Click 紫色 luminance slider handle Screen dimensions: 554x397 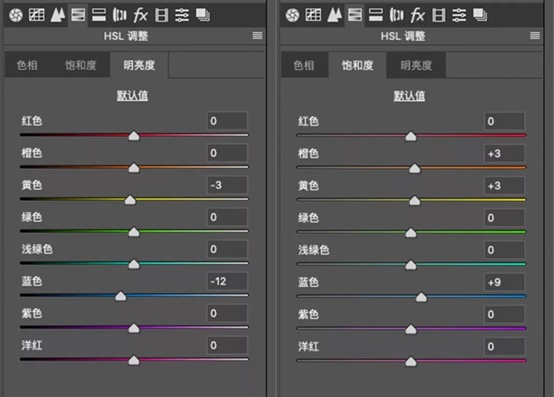point(134,328)
